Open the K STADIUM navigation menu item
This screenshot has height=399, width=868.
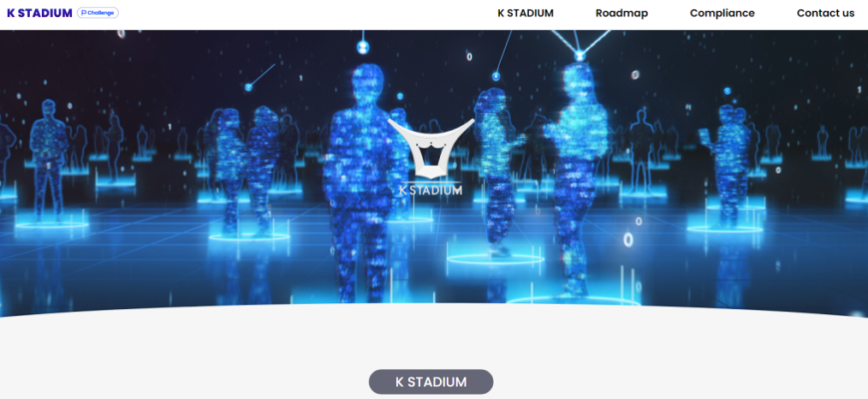(x=526, y=13)
